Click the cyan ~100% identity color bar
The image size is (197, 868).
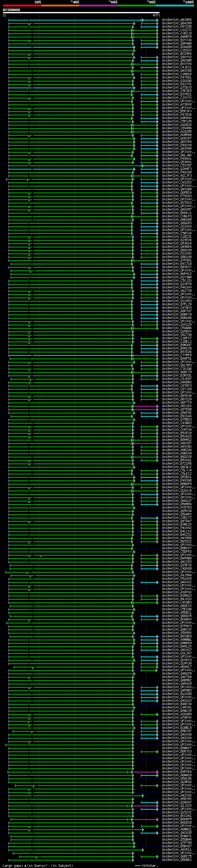point(175,6)
